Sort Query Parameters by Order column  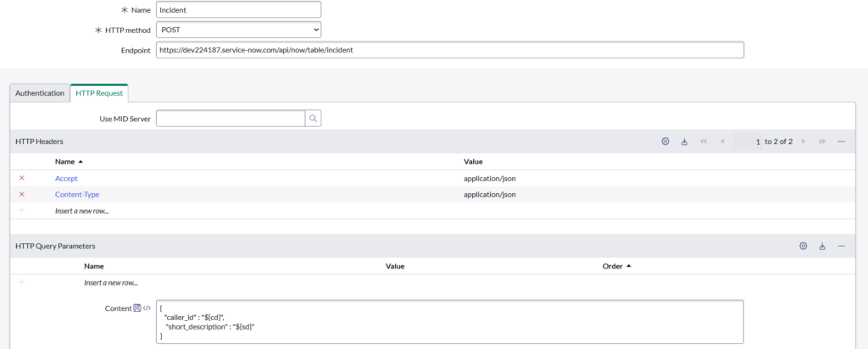612,265
